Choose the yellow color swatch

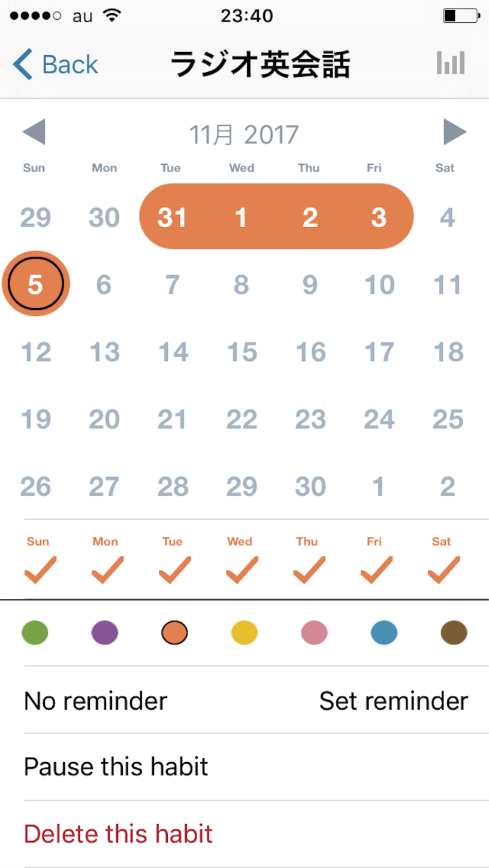[x=244, y=632]
